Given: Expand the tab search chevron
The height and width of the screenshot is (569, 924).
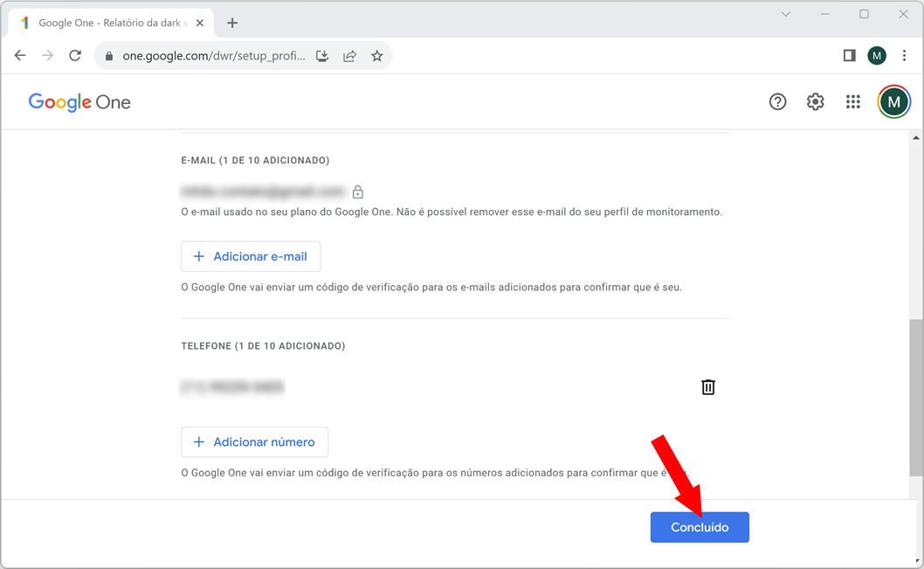Looking at the screenshot, I should [x=785, y=14].
